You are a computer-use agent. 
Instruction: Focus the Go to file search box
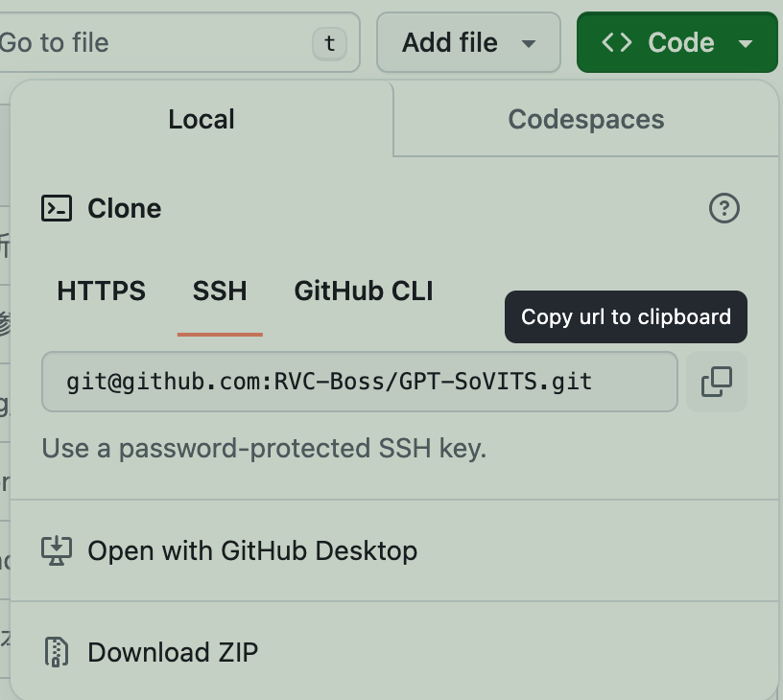(144, 42)
